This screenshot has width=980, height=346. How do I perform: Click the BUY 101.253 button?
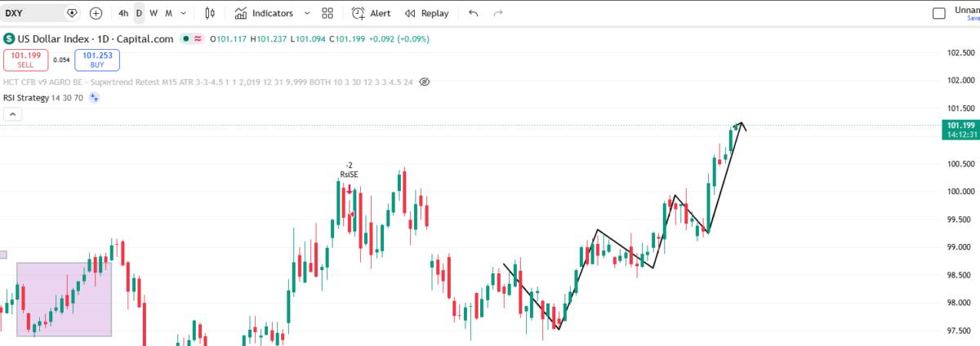click(97, 60)
